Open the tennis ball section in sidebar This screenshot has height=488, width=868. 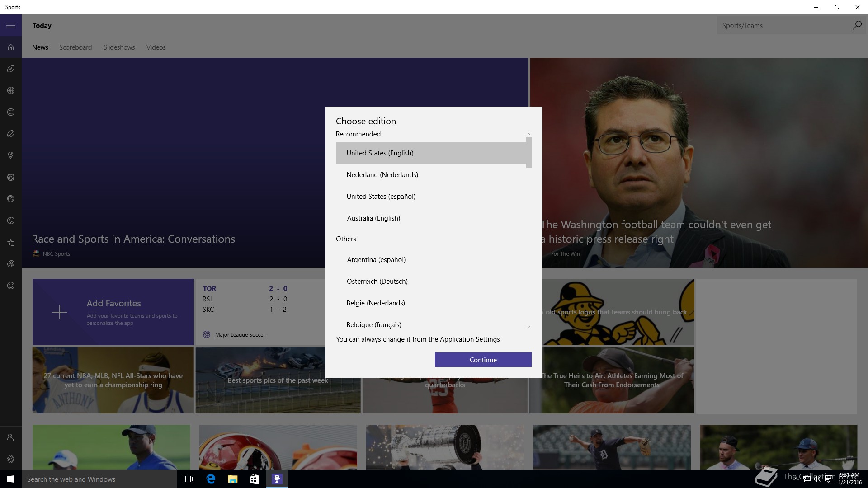click(x=11, y=221)
